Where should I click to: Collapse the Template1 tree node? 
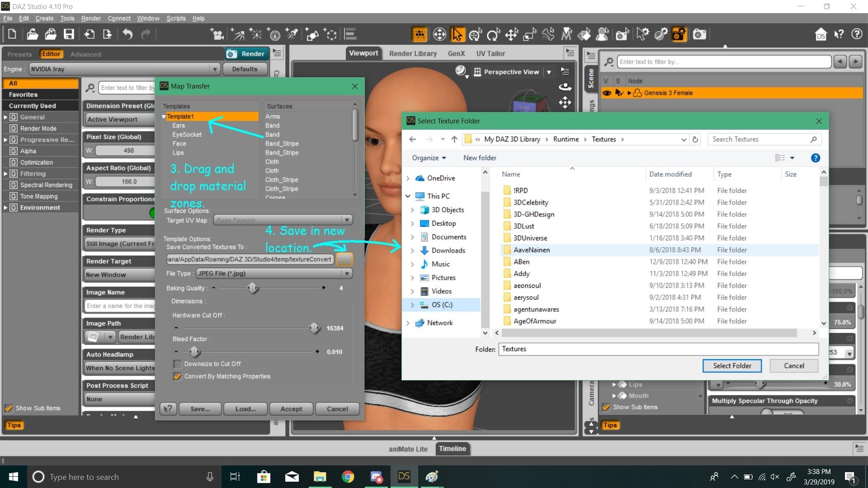pyautogui.click(x=164, y=117)
